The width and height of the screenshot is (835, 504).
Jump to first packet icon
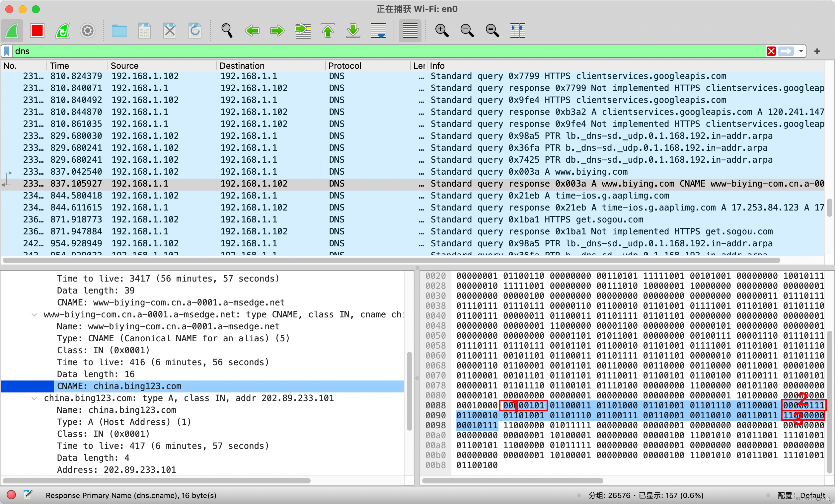point(328,31)
